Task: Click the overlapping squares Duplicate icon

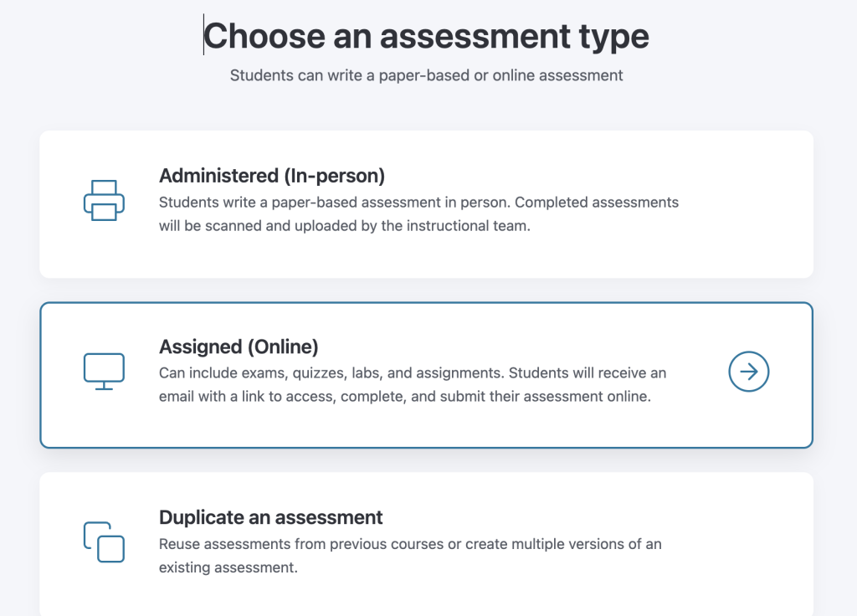Action: [x=104, y=542]
